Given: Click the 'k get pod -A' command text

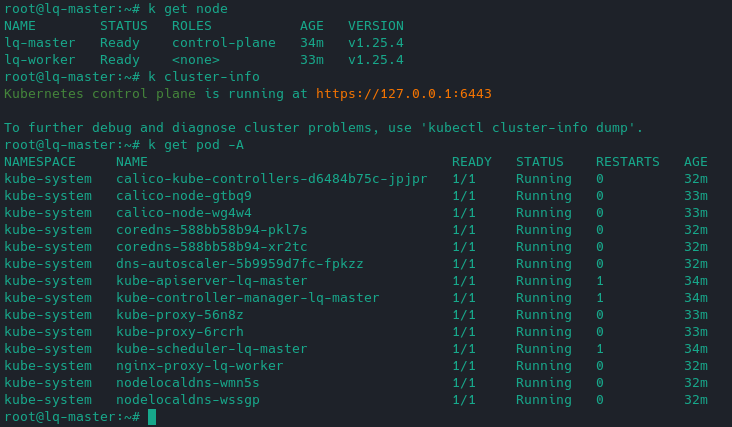Looking at the screenshot, I should coord(195,145).
